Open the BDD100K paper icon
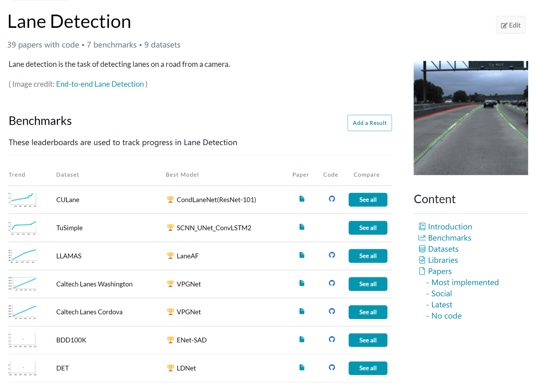547x392 pixels. [302, 339]
